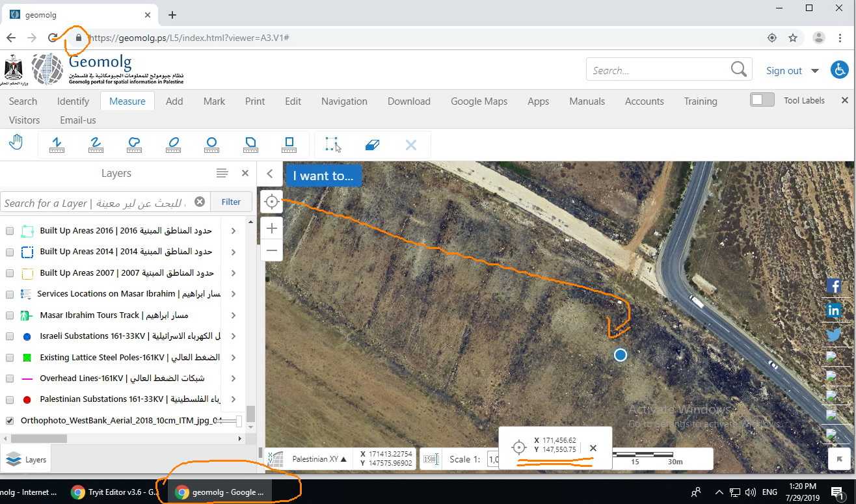Check Built Up Areas 2016 layer
The image size is (856, 504).
(10, 231)
